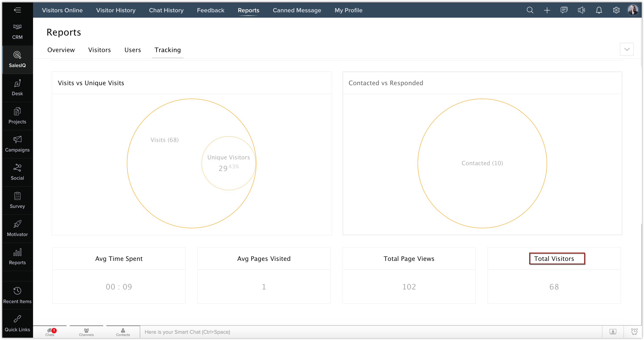The width and height of the screenshot is (644, 340).
Task: Open Chat History in top menu
Action: pyautogui.click(x=166, y=10)
